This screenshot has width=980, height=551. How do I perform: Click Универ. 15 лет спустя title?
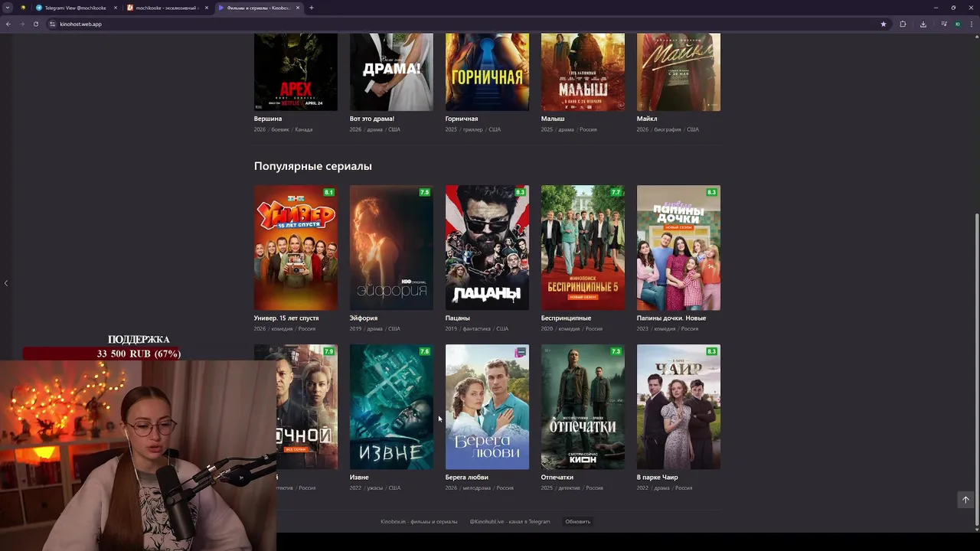point(286,318)
